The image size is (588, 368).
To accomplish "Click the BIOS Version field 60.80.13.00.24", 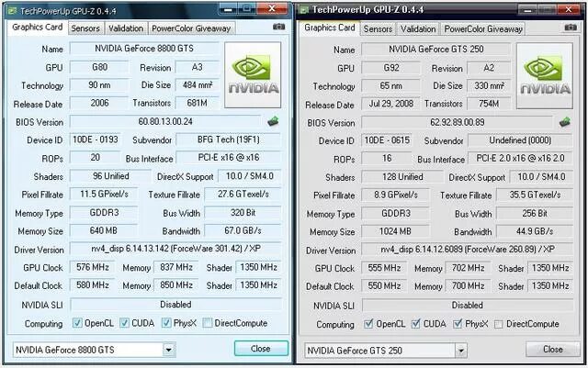I will coord(165,121).
